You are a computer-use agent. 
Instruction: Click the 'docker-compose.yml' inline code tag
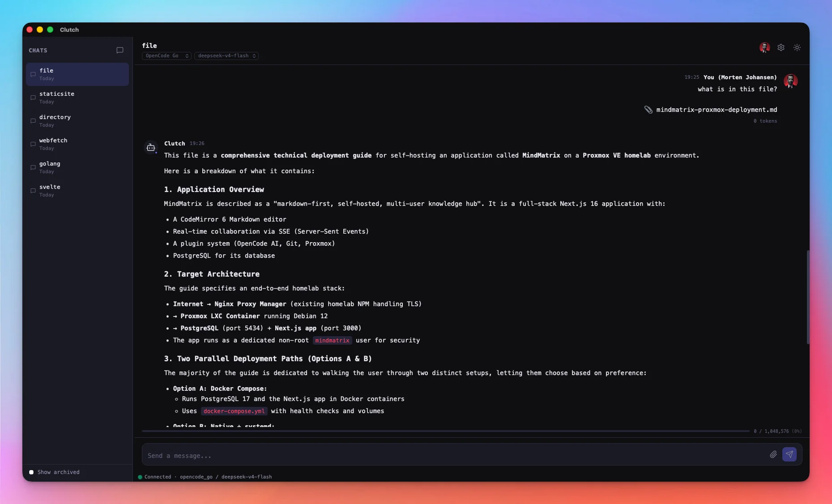pos(234,411)
